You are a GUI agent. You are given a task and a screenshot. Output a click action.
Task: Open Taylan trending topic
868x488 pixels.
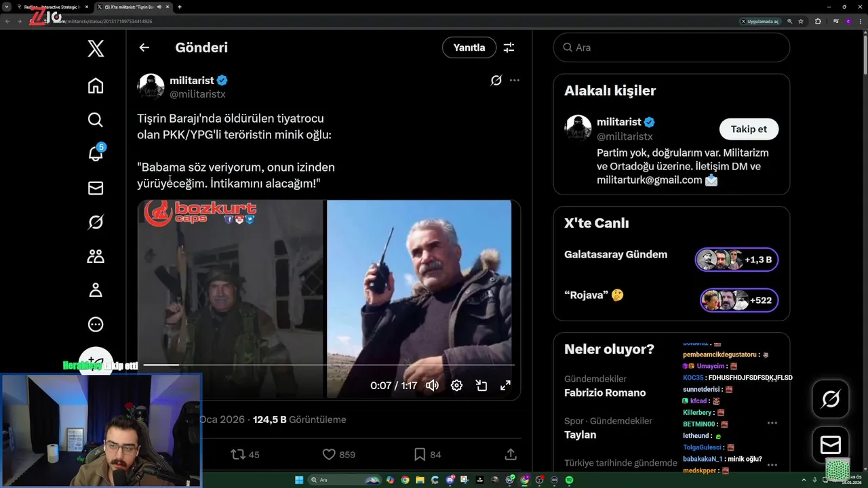tap(580, 434)
